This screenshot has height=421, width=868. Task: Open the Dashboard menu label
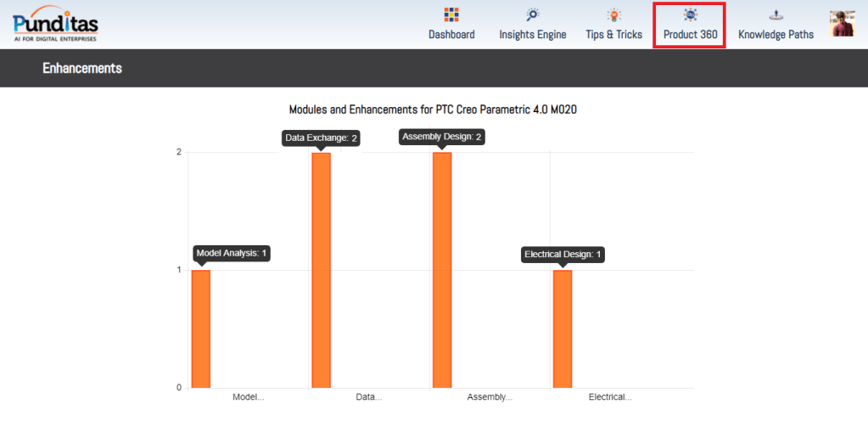pyautogui.click(x=451, y=35)
